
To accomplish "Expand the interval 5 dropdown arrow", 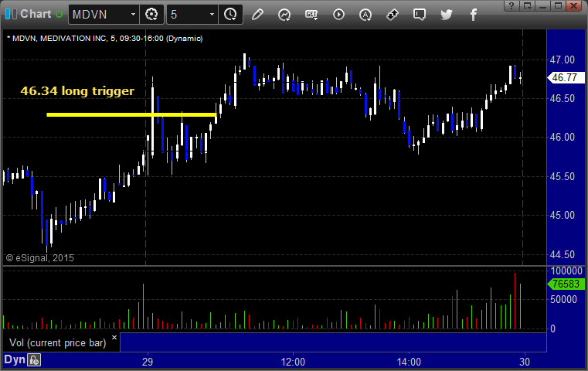I will point(212,15).
